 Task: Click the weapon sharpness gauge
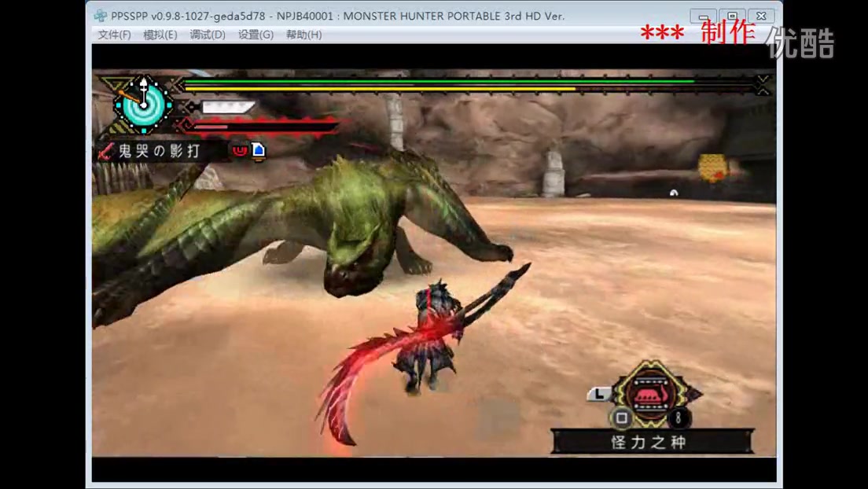tap(227, 106)
